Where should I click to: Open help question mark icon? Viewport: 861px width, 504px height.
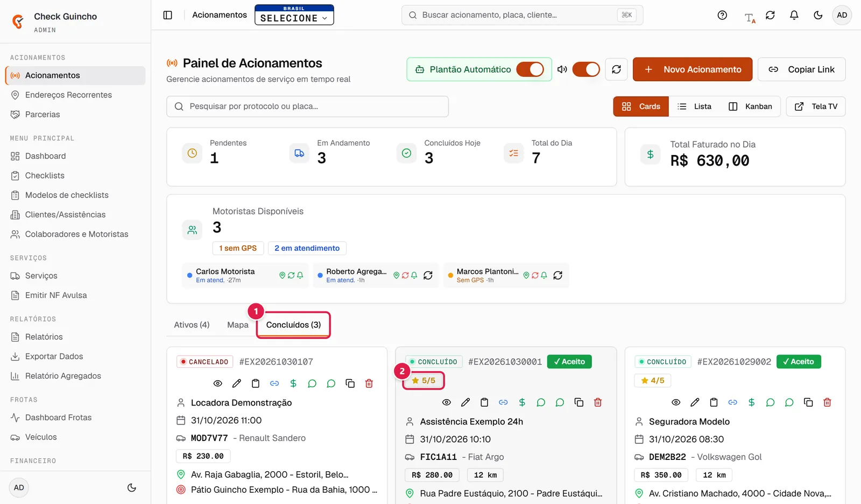(722, 15)
